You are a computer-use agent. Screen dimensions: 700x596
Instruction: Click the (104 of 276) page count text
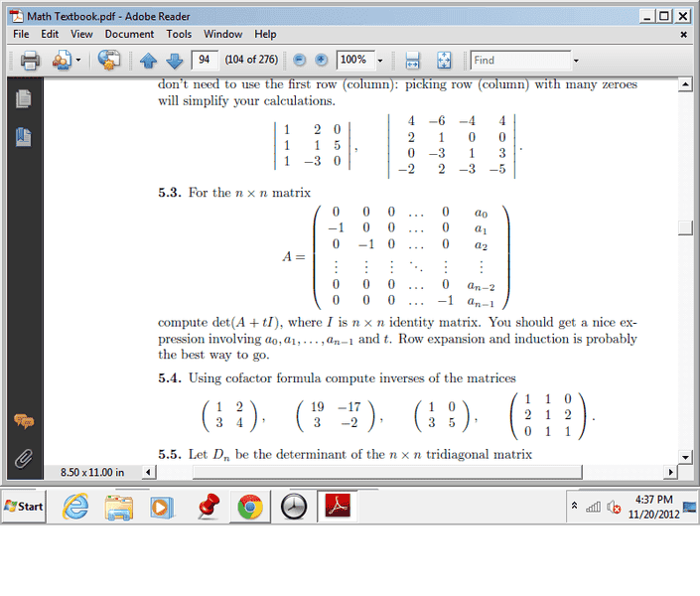(x=251, y=60)
